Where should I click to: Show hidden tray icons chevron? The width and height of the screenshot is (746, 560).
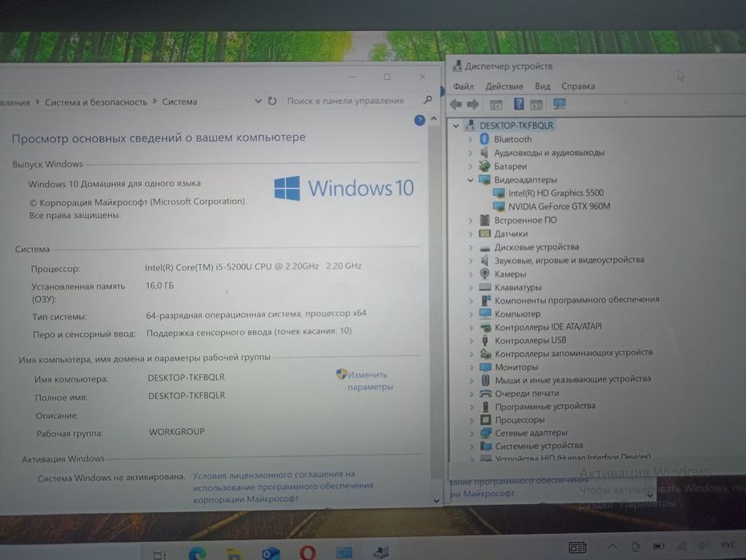click(612, 546)
